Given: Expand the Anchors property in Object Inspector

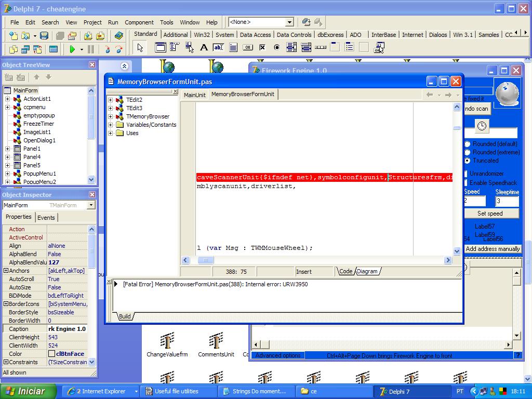Looking at the screenshot, I should click(6, 271).
